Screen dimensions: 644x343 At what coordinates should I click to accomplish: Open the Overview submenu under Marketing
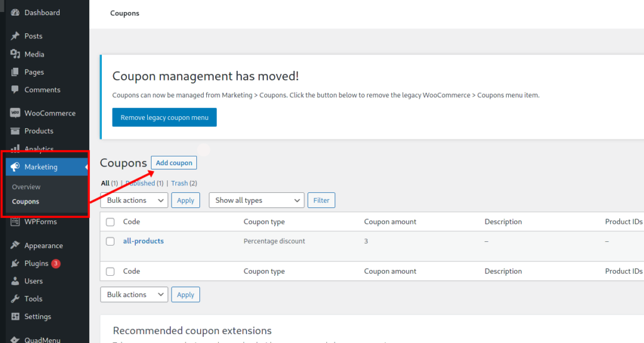coord(26,187)
